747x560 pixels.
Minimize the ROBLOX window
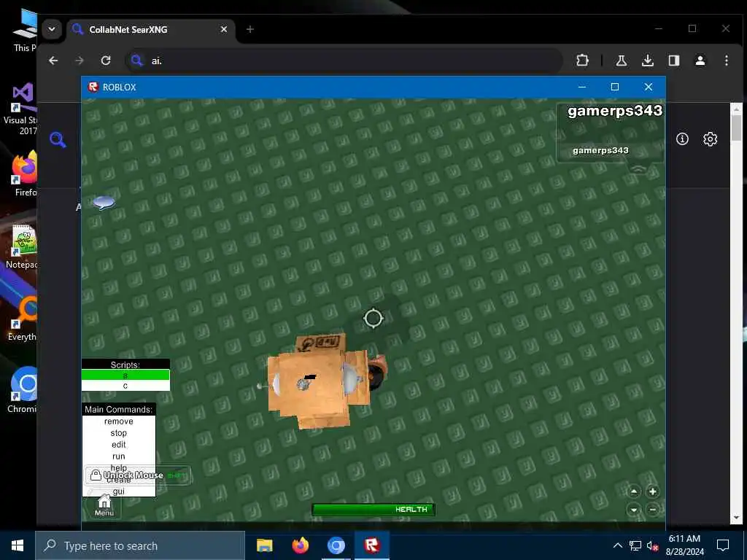(x=581, y=87)
